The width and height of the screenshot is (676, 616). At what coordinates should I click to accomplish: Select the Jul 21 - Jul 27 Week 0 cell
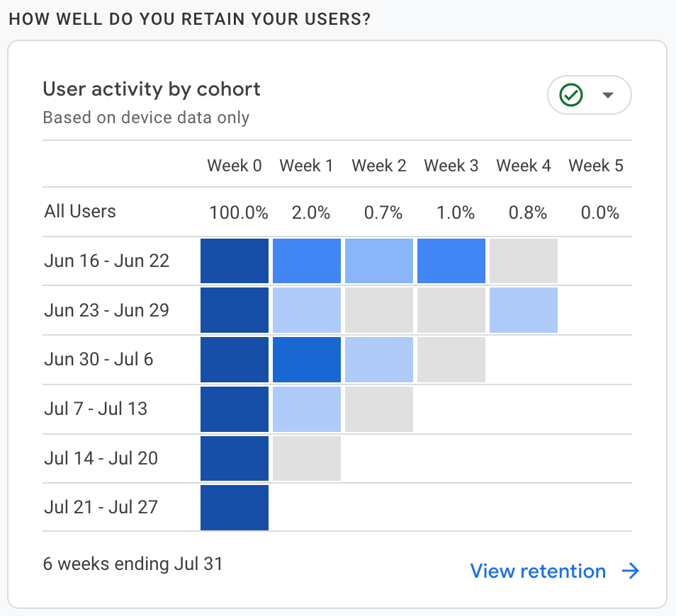[235, 508]
